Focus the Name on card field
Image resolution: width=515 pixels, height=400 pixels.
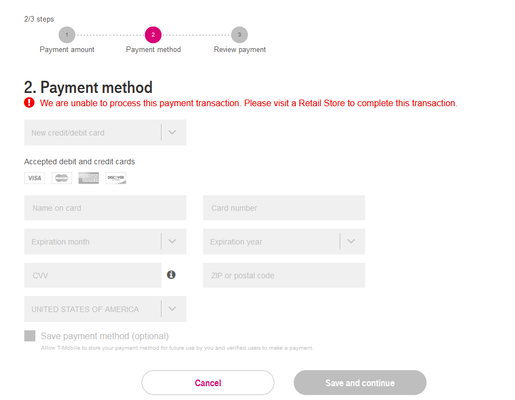[105, 208]
